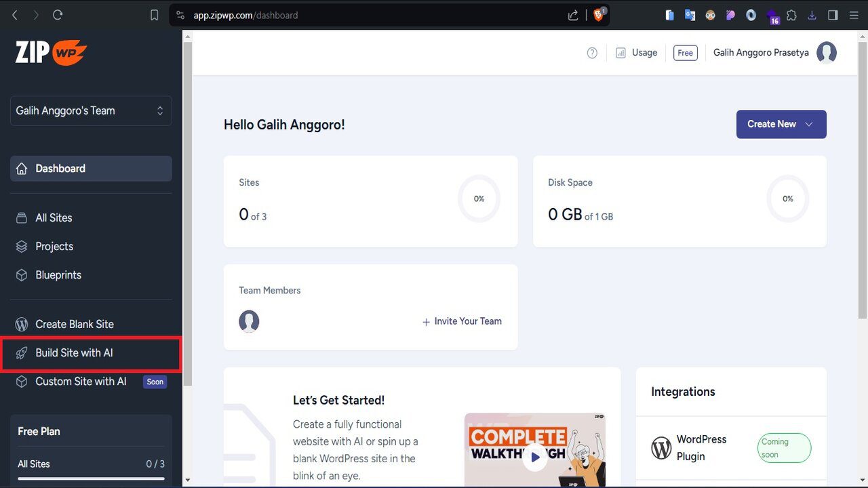Open the browser hamburger menu
Image resolution: width=868 pixels, height=488 pixels.
[854, 15]
